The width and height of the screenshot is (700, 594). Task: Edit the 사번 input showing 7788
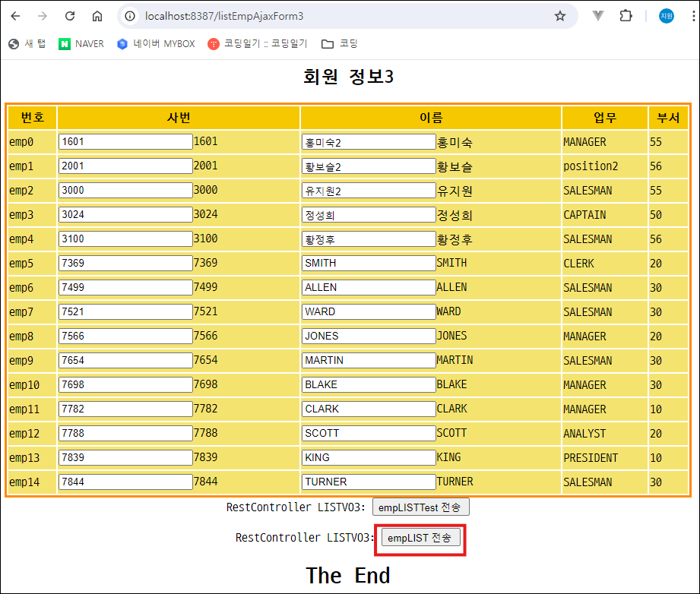(x=125, y=433)
